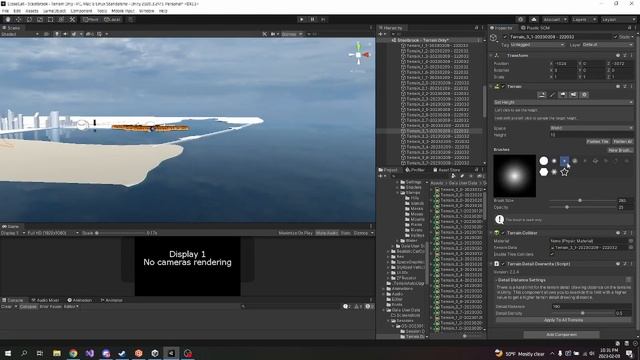The height and width of the screenshot is (360, 640).
Task: Open the Assets menu
Action: point(32,11)
